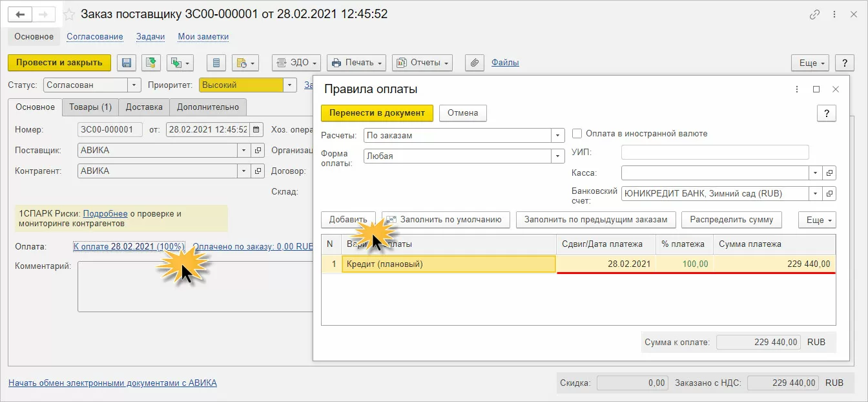Open the Контрагент record with open icon
868x402 pixels.
258,171
